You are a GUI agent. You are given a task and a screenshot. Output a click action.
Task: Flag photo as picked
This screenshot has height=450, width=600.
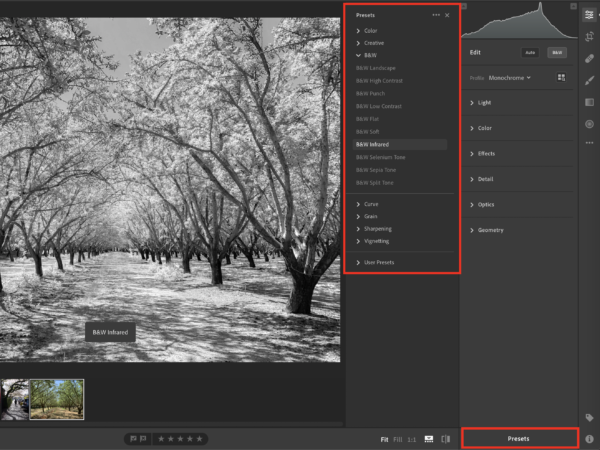133,439
